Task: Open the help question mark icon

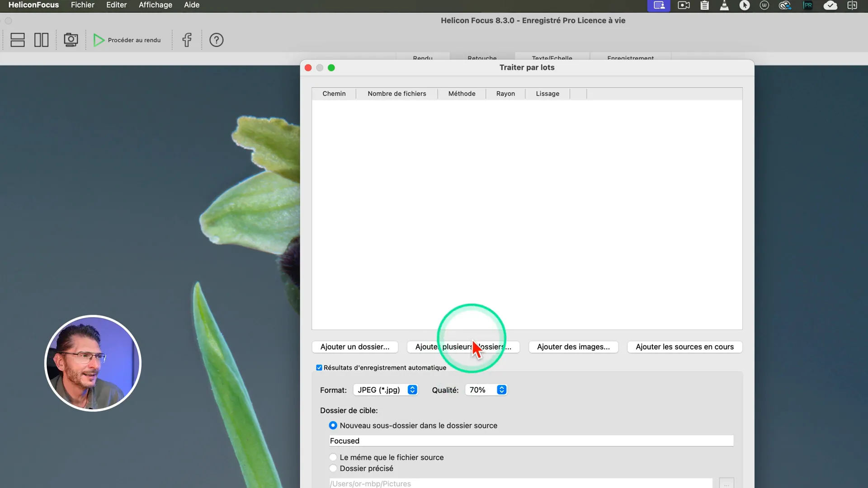Action: tap(217, 40)
